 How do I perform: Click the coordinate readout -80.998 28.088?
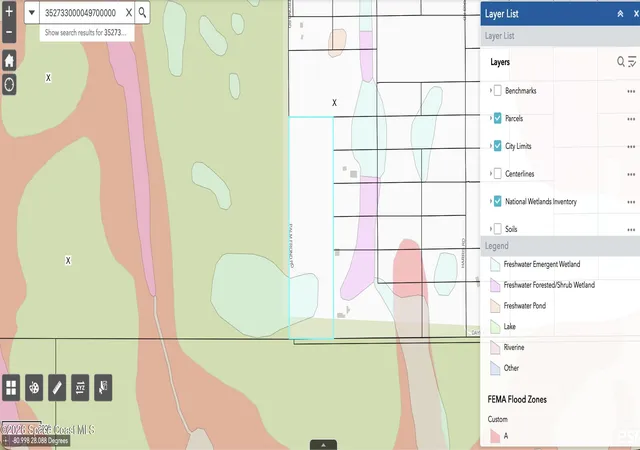[40, 441]
